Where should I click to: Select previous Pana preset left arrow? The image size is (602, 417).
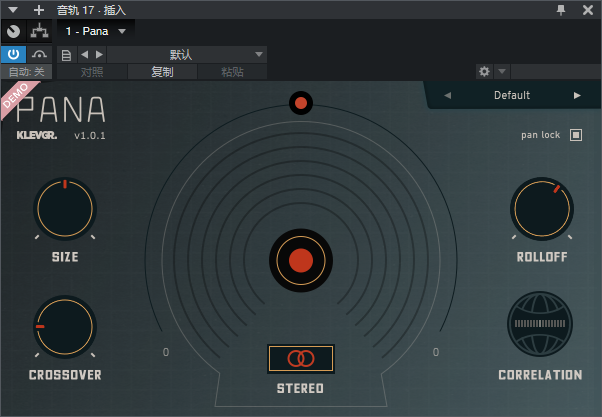pyautogui.click(x=448, y=95)
